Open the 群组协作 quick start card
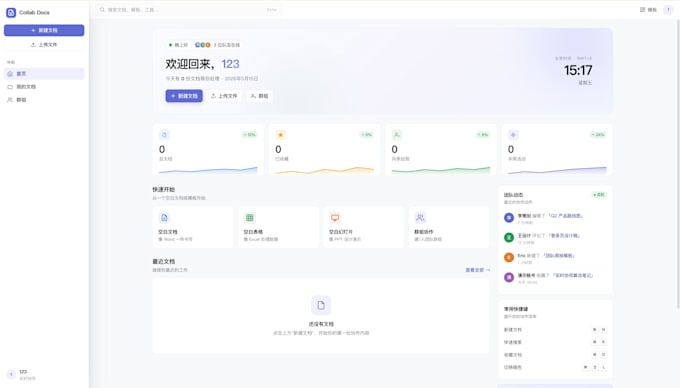This screenshot has height=388, width=680. (449, 227)
